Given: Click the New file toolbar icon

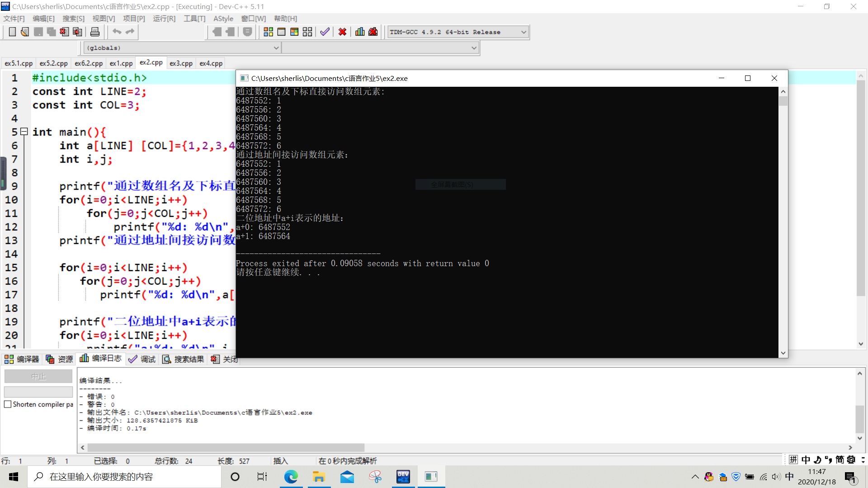Looking at the screenshot, I should [12, 32].
